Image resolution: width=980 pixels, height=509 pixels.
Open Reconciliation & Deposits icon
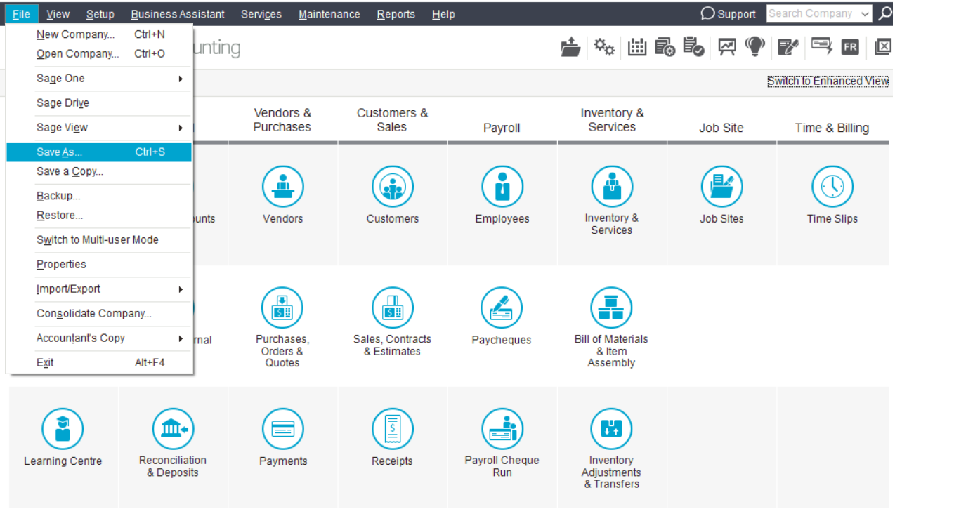tap(173, 429)
